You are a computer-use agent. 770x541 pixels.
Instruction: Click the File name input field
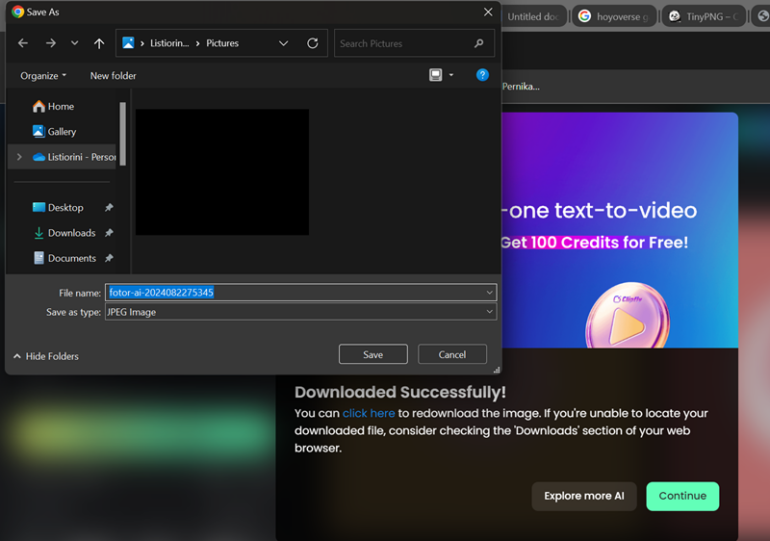click(300, 293)
